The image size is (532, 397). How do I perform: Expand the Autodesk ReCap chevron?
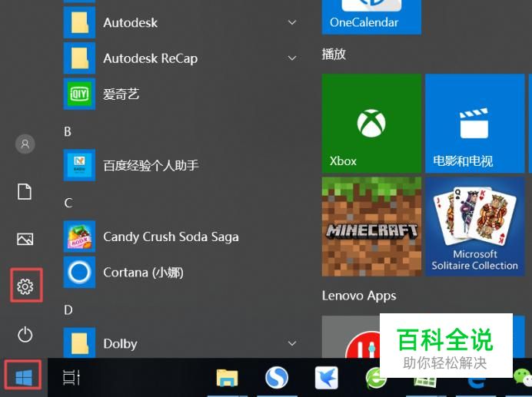pos(292,58)
